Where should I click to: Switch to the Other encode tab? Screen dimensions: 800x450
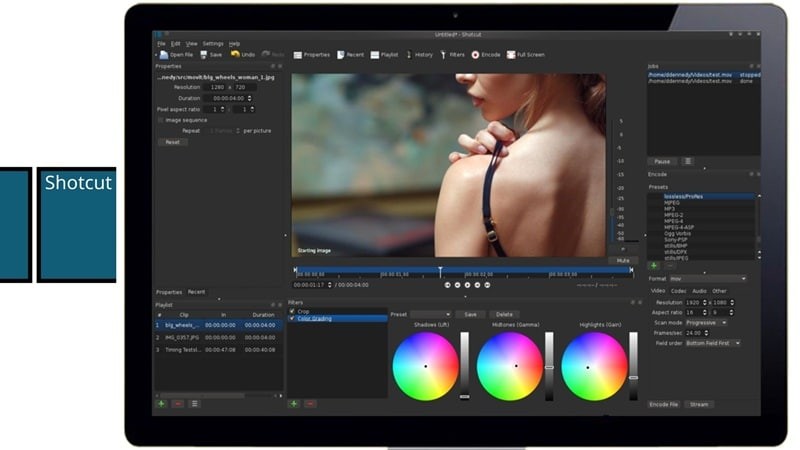pyautogui.click(x=719, y=291)
